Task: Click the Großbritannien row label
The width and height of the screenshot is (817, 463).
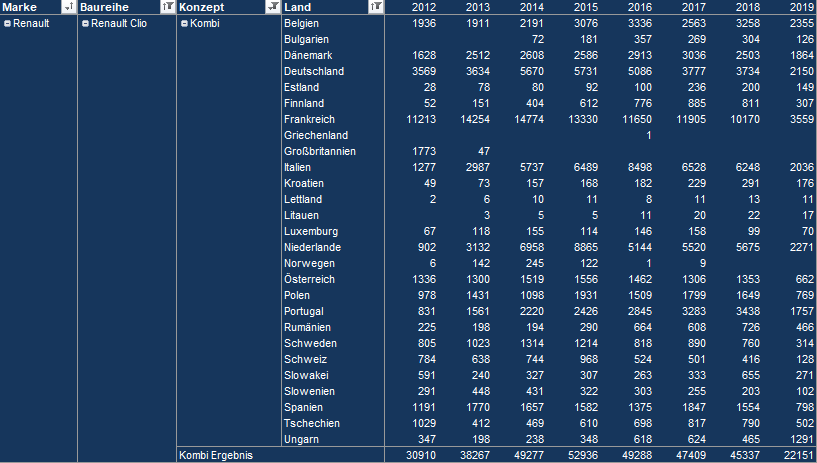Action: pyautogui.click(x=320, y=152)
